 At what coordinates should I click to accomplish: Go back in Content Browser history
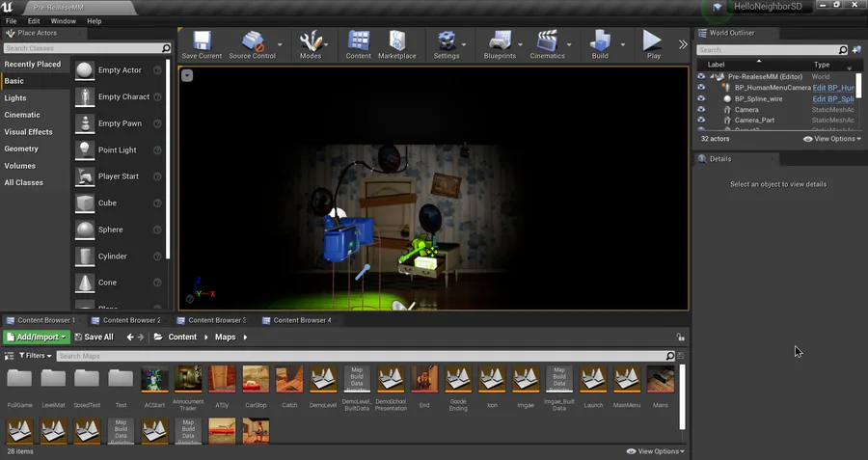(130, 337)
